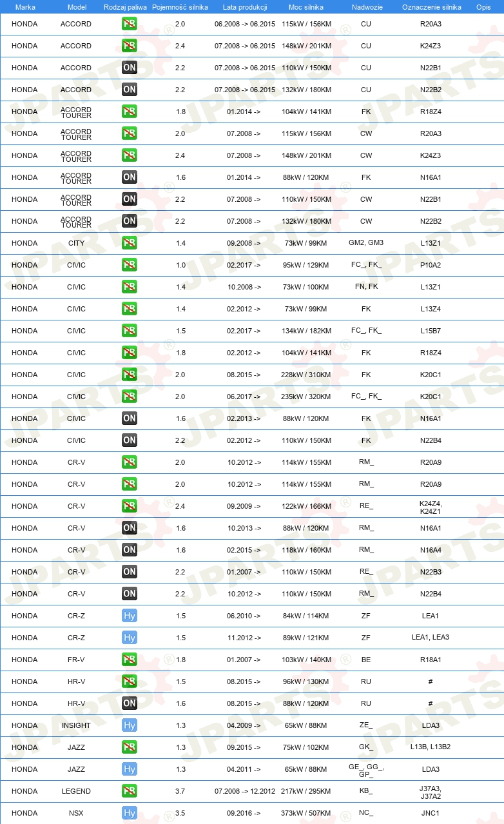Click the petrol fuel icon for Accord R20A3
This screenshot has height=824, width=504.
click(130, 24)
